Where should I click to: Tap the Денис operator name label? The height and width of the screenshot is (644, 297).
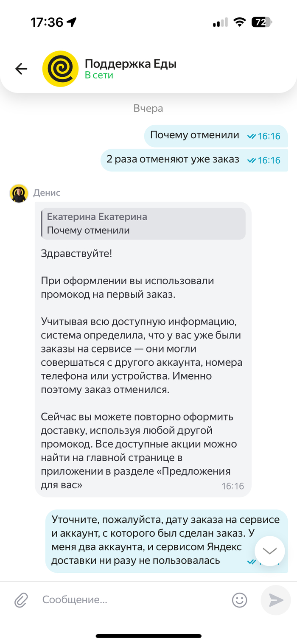(47, 193)
